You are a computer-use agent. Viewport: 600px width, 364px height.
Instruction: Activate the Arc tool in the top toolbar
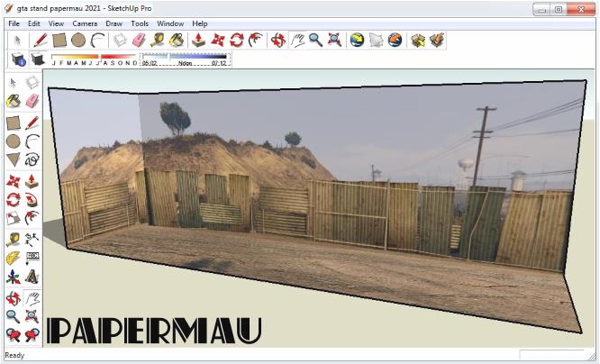coord(97,40)
